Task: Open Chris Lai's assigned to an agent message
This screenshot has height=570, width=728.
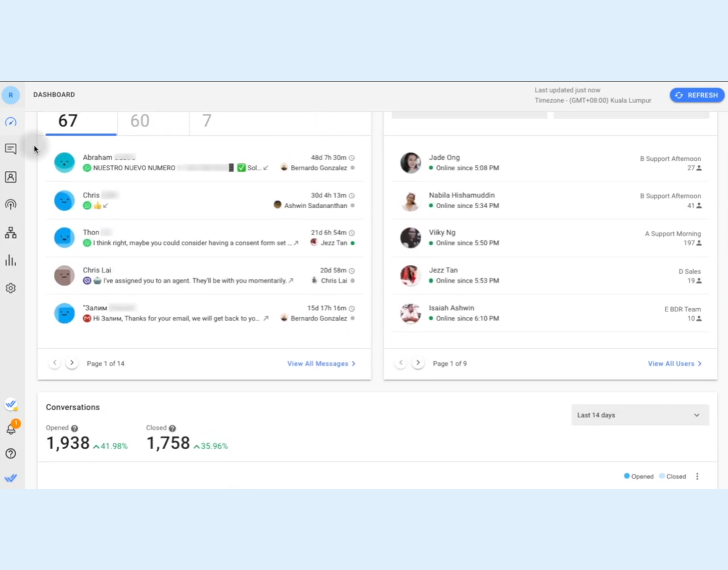Action: (x=204, y=275)
